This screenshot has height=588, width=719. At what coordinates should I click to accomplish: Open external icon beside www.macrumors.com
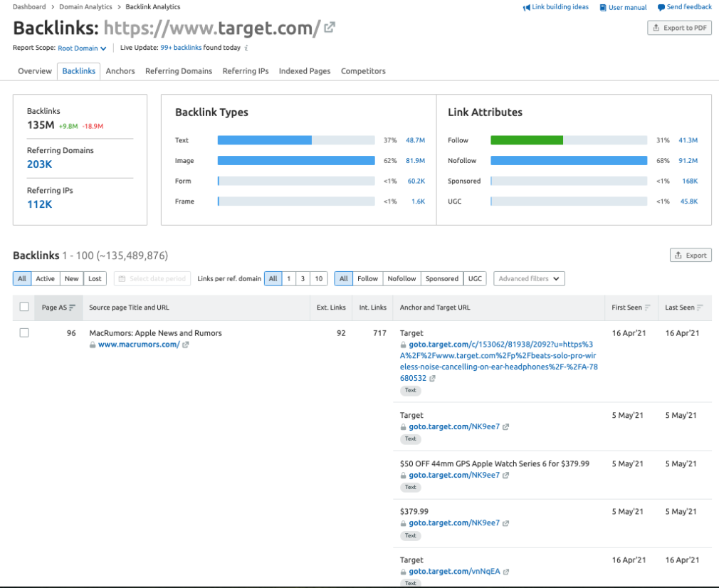[185, 345]
